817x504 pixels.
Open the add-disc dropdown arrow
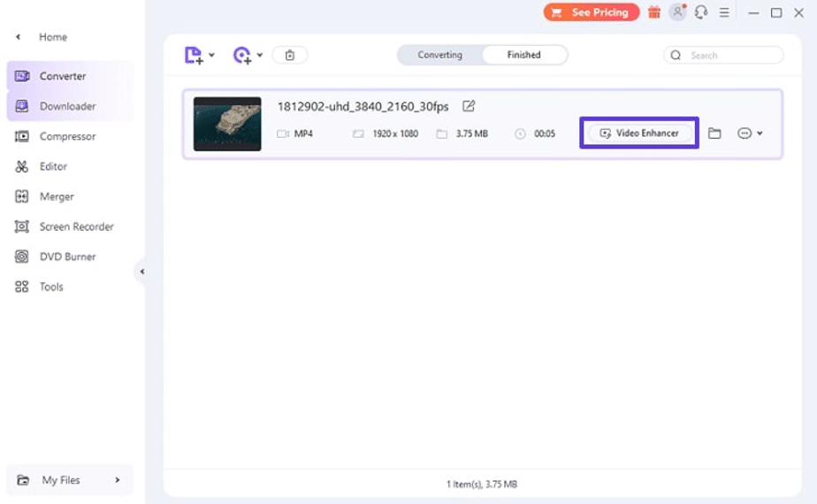(259, 55)
